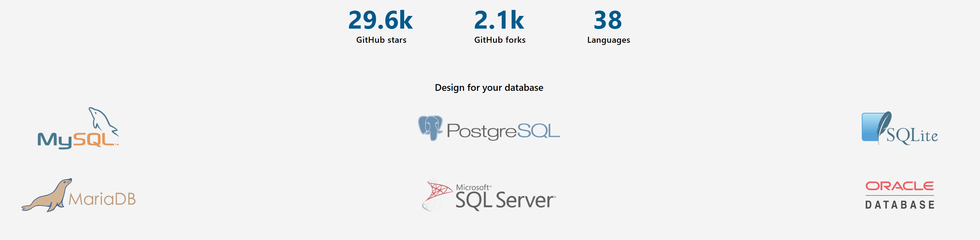
Task: Open the GitHub forks label
Action: click(x=499, y=40)
